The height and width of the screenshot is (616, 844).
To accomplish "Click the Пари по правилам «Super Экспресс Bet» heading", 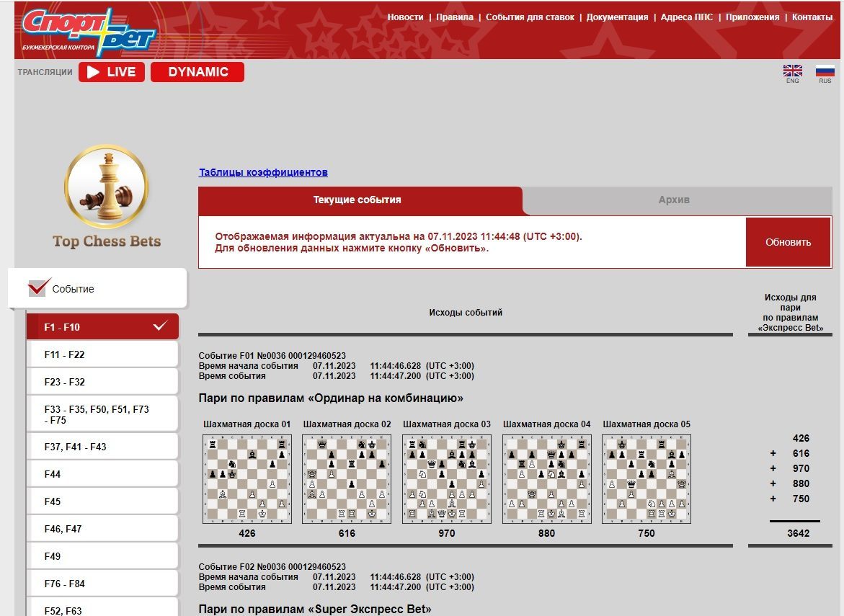I will 315,609.
